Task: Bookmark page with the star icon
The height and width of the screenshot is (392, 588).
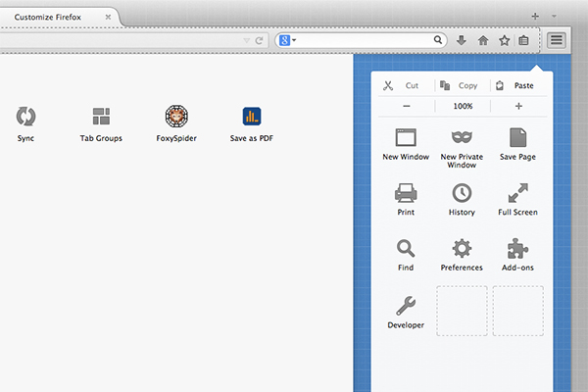Action: 505,40
